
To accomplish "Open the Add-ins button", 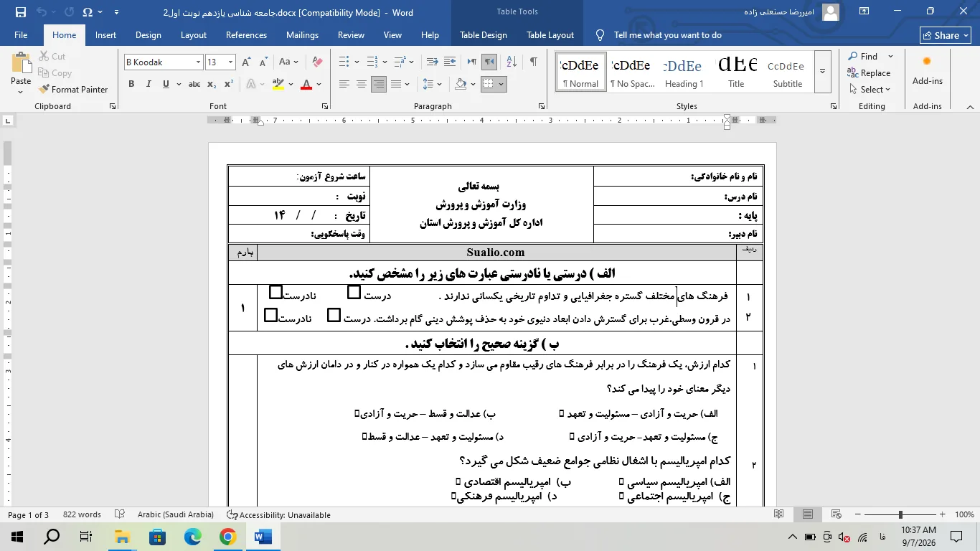I will pyautogui.click(x=927, y=70).
